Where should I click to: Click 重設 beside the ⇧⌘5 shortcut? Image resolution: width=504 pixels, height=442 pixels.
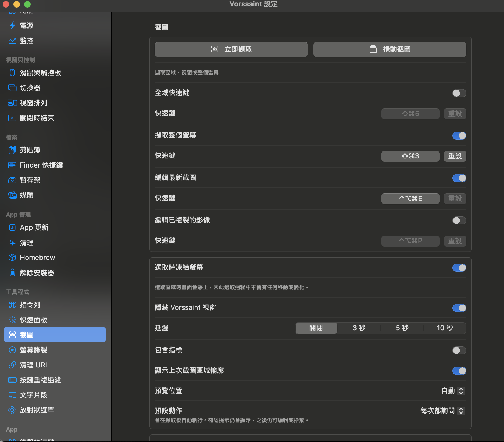point(455,114)
